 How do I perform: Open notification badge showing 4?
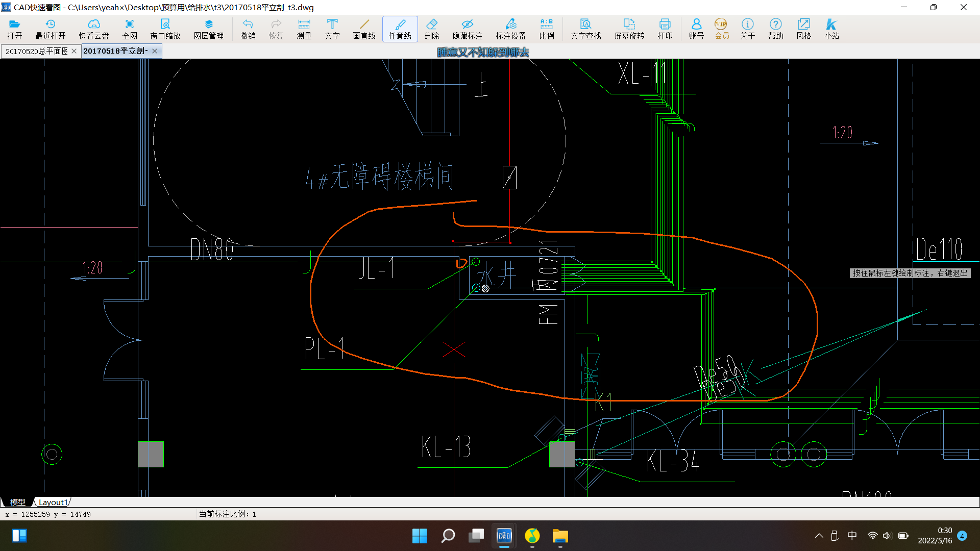point(962,536)
